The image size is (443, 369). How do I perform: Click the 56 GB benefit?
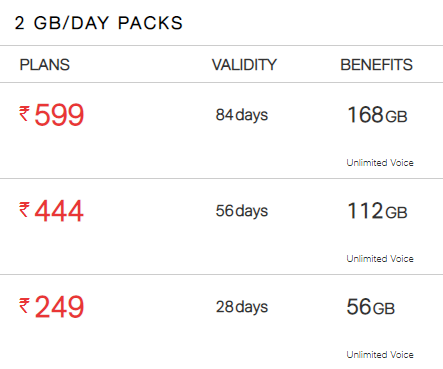pos(371,307)
